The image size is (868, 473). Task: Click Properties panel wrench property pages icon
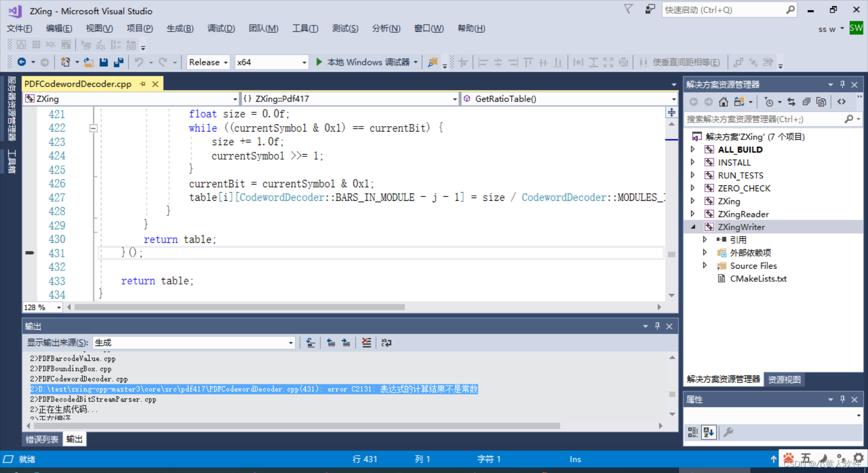pos(728,432)
